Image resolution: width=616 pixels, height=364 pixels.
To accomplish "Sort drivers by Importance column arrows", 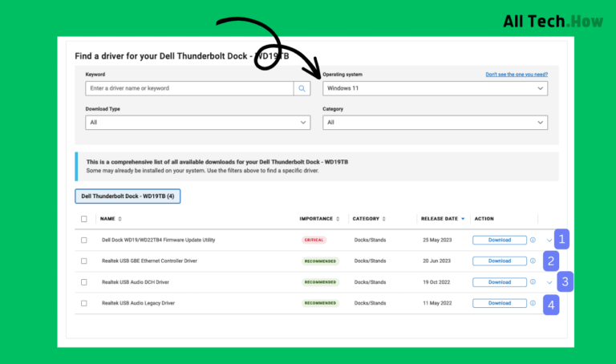I will point(338,219).
